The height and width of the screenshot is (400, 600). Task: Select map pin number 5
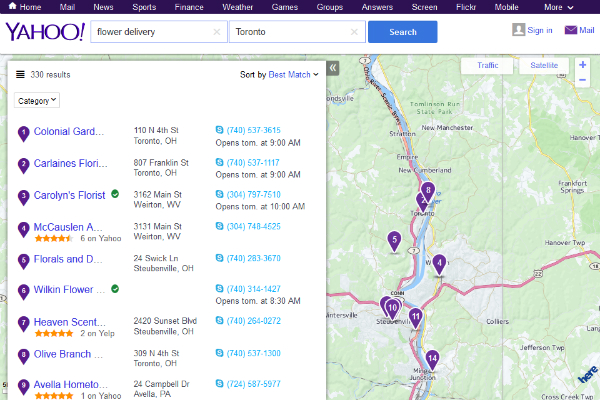click(394, 241)
